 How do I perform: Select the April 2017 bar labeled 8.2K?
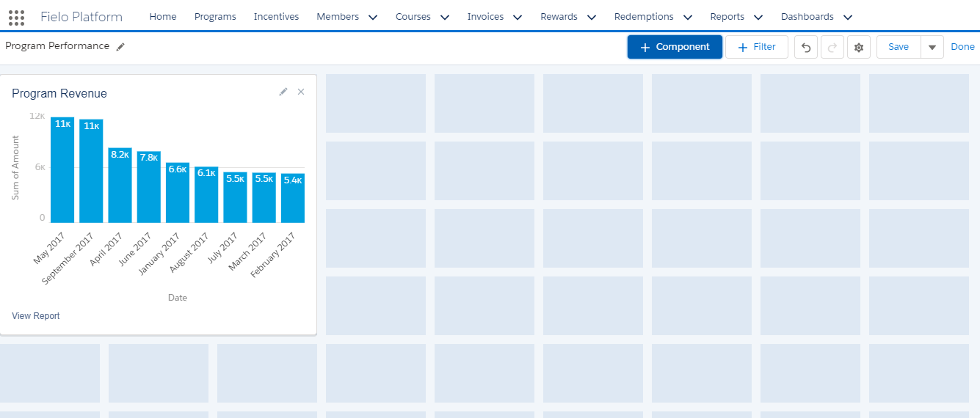click(x=120, y=186)
